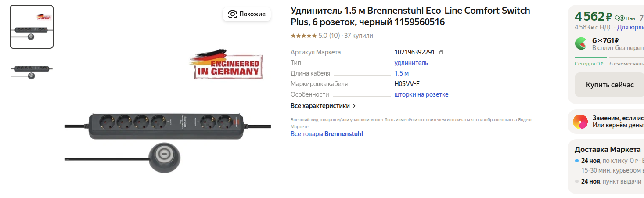Click the green Split pie icon

click(581, 43)
